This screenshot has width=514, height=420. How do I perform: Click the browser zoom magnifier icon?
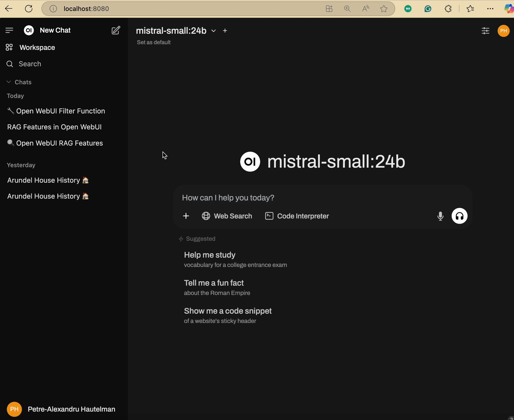347,9
